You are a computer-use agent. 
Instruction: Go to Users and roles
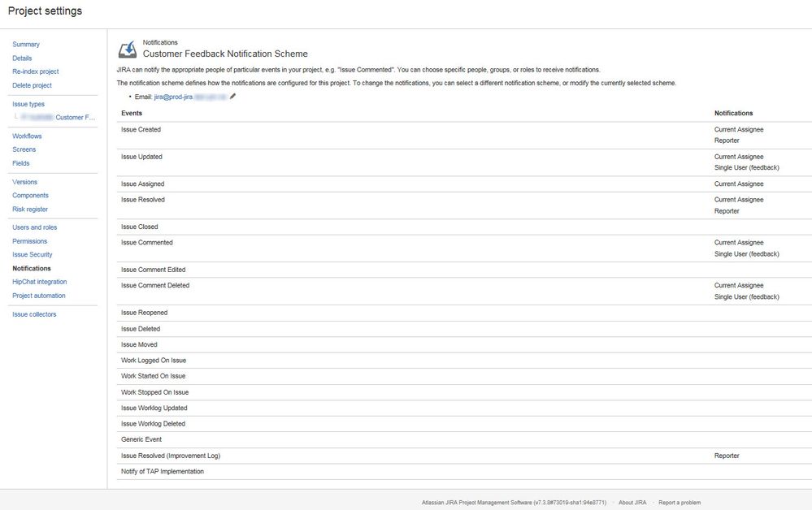35,227
